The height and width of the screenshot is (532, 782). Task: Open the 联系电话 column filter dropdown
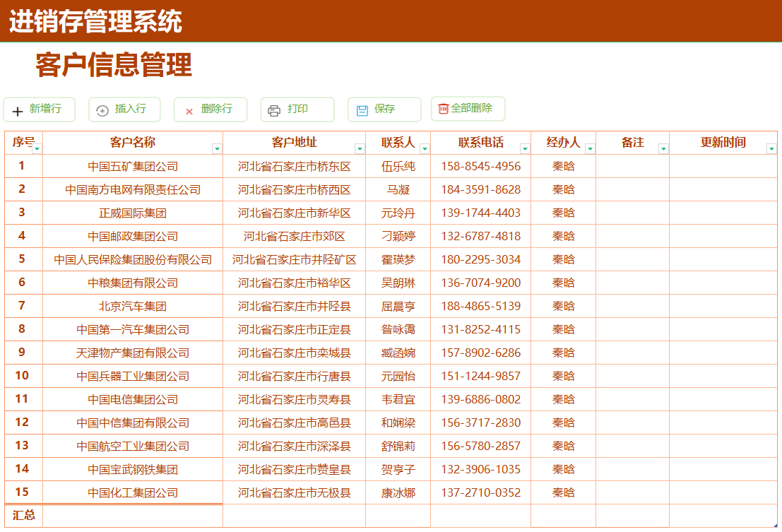(525, 149)
